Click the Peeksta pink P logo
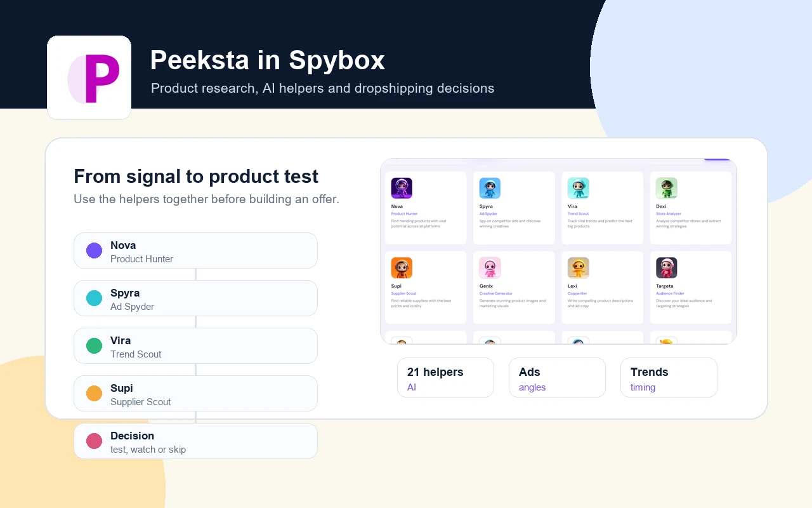The image size is (812, 508). click(89, 77)
